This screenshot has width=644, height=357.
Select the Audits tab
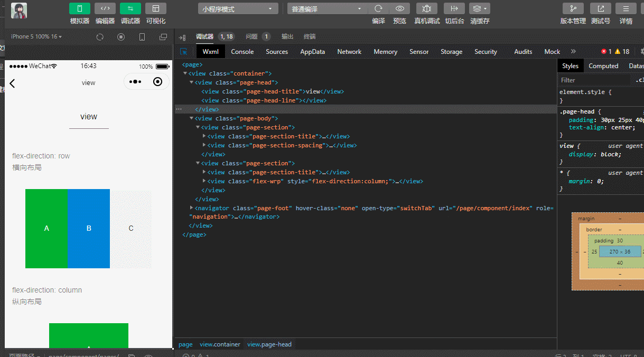tap(523, 52)
